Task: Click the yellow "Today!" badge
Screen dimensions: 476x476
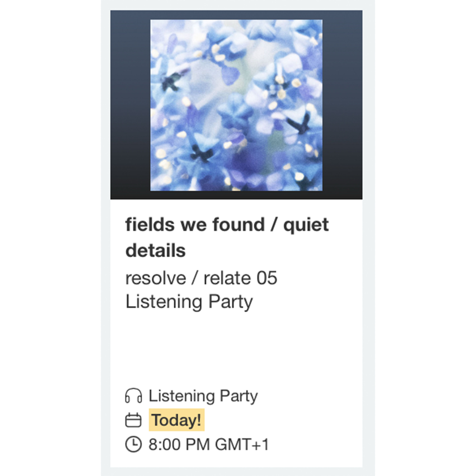Action: pyautogui.click(x=176, y=420)
